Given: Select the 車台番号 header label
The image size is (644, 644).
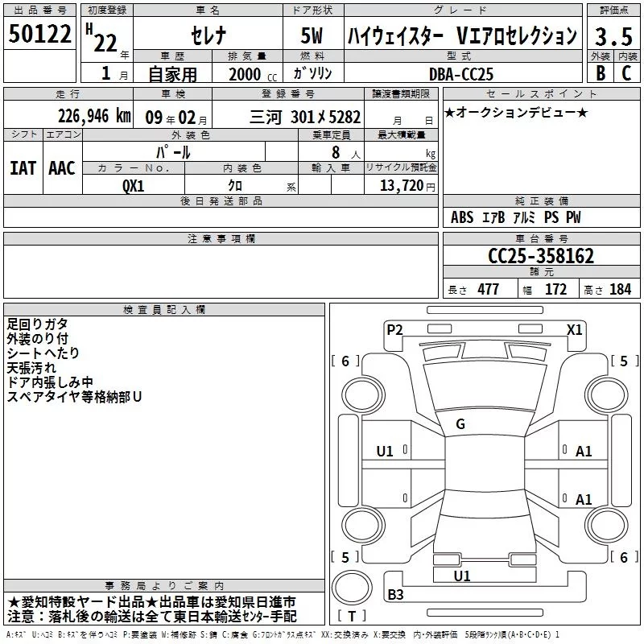Looking at the screenshot, I should coord(542,239).
